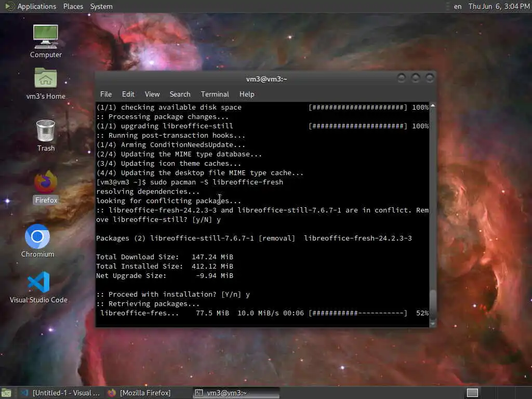Viewport: 532px width, 399px height.
Task: Click ':: Processing package changes...' line
Action: coord(163,117)
